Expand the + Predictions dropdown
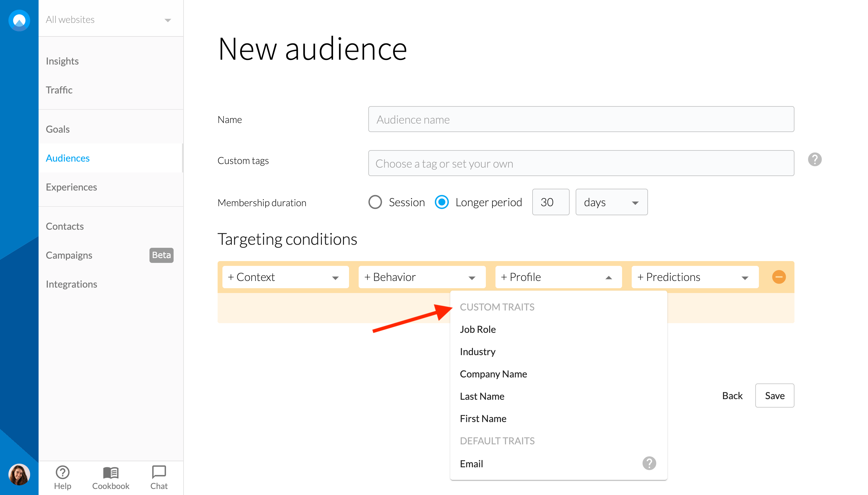868x495 pixels. (x=694, y=277)
